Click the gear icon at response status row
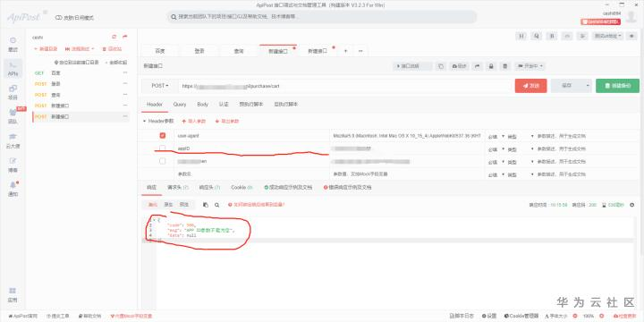This screenshot has height=322, width=644. point(631,205)
